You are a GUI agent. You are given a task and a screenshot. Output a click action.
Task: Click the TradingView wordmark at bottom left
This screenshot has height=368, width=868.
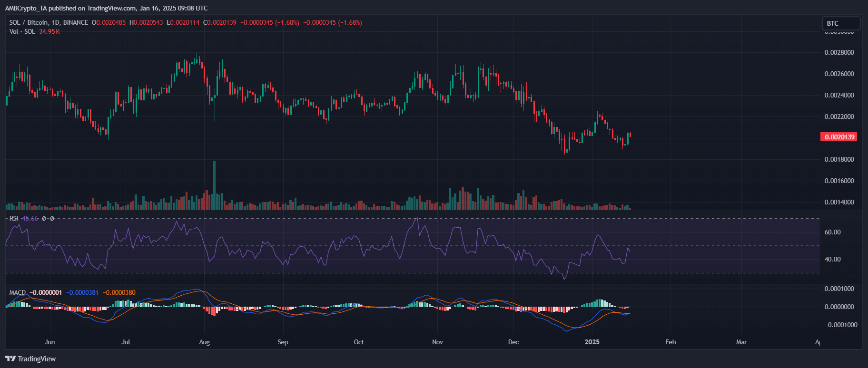(37, 359)
